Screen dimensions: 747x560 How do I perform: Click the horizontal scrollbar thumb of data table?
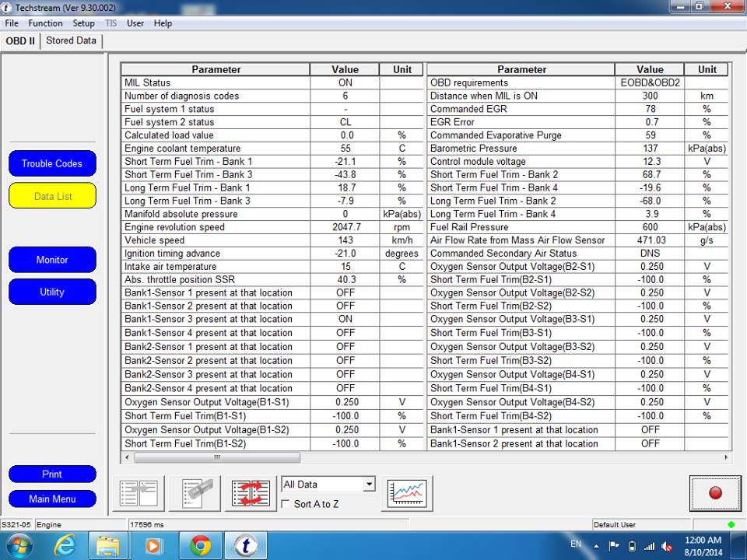tap(217, 457)
